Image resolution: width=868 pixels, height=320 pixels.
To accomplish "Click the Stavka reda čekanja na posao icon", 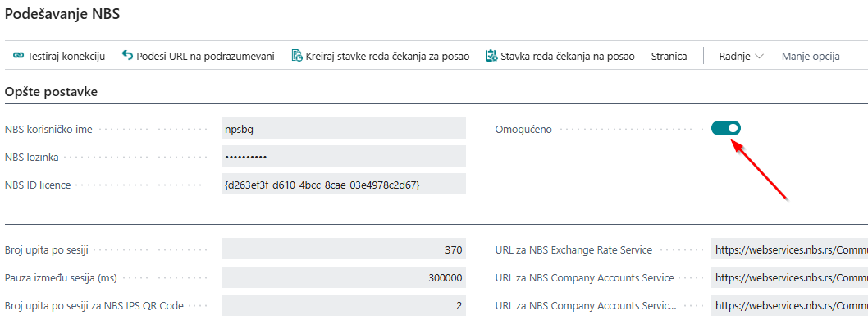I will click(491, 56).
